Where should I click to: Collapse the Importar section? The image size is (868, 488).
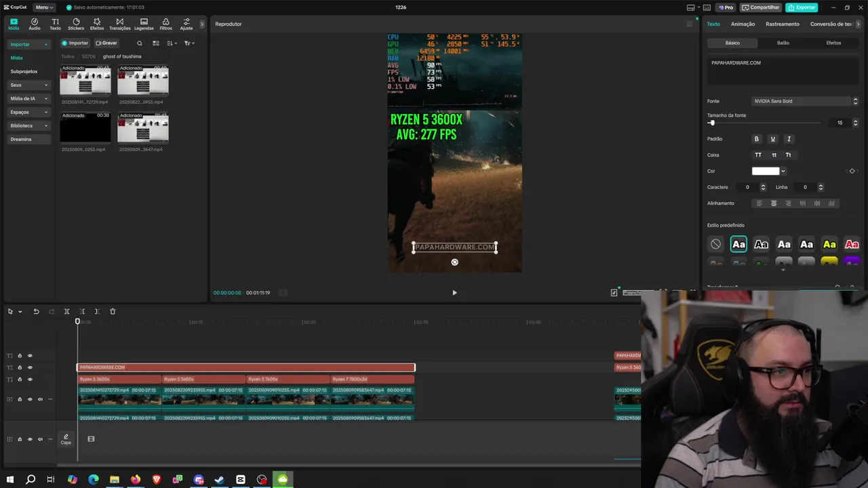[45, 45]
